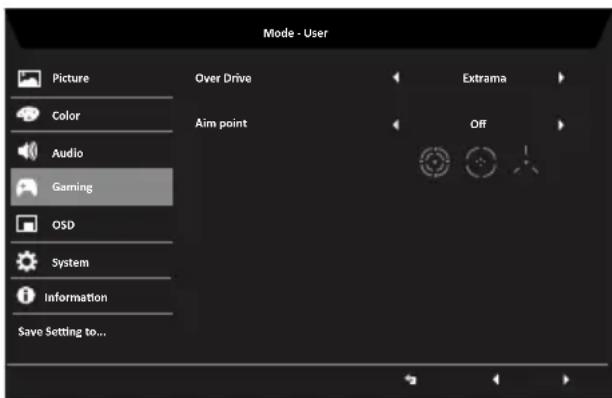Click the return/back icon in bottom bar
612x398 pixels.
tap(410, 379)
